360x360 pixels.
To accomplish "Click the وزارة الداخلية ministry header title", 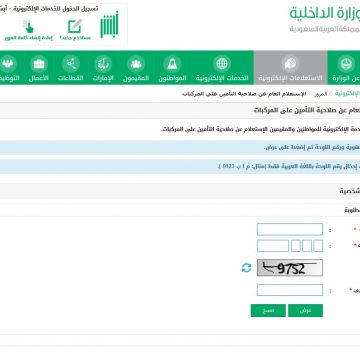I will tap(325, 14).
